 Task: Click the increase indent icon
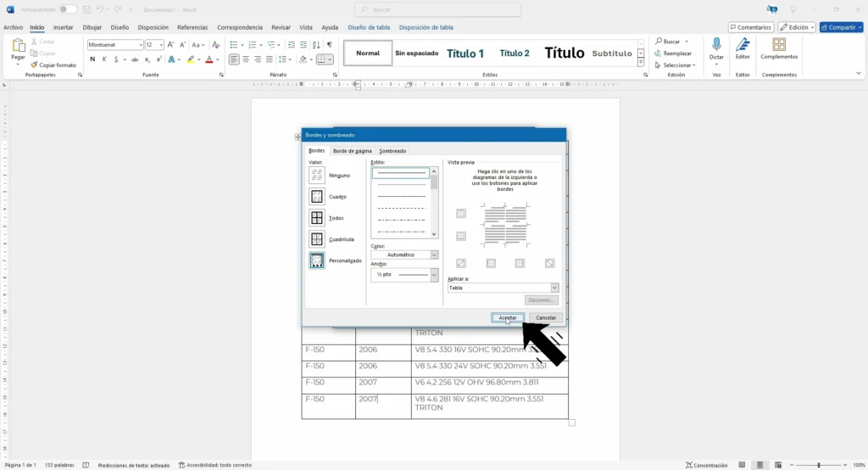click(303, 45)
